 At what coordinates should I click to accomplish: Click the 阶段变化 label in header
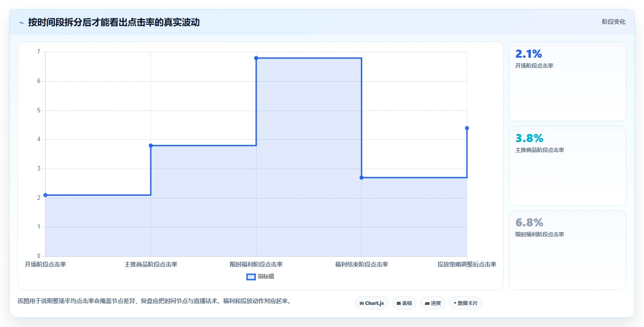point(614,22)
